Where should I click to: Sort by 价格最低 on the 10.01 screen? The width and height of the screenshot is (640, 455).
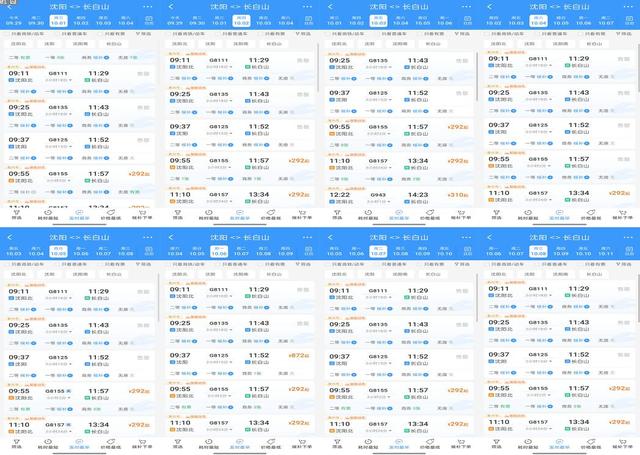click(x=111, y=215)
